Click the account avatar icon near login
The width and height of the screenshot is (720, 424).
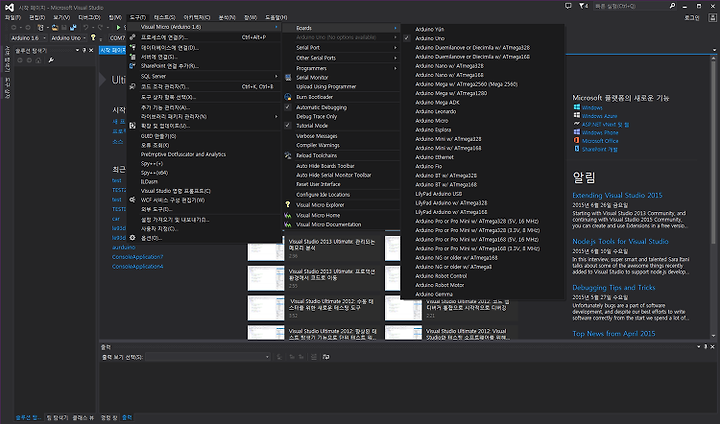point(712,17)
